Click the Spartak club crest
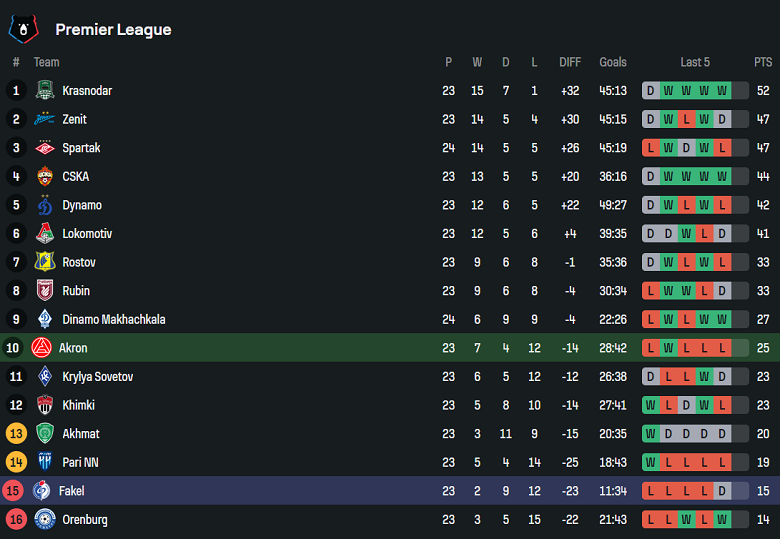The width and height of the screenshot is (780, 539). pyautogui.click(x=44, y=148)
